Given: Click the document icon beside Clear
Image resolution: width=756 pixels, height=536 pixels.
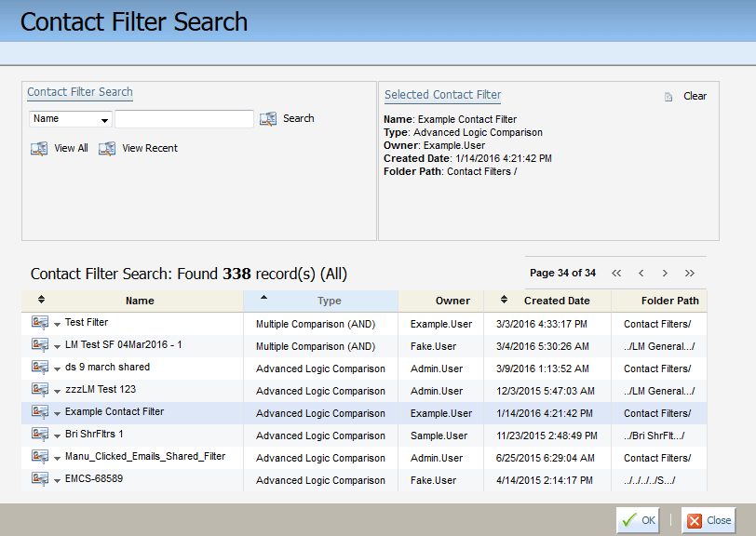Looking at the screenshot, I should pos(668,96).
